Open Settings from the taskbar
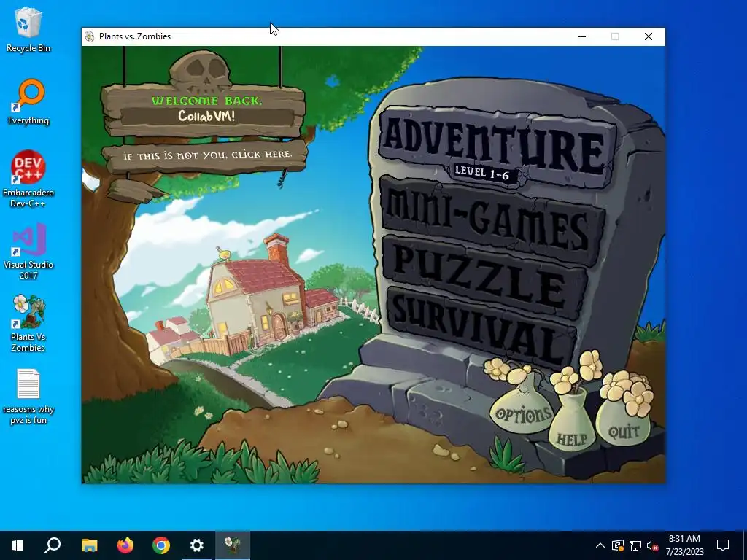747x560 pixels. point(197,545)
